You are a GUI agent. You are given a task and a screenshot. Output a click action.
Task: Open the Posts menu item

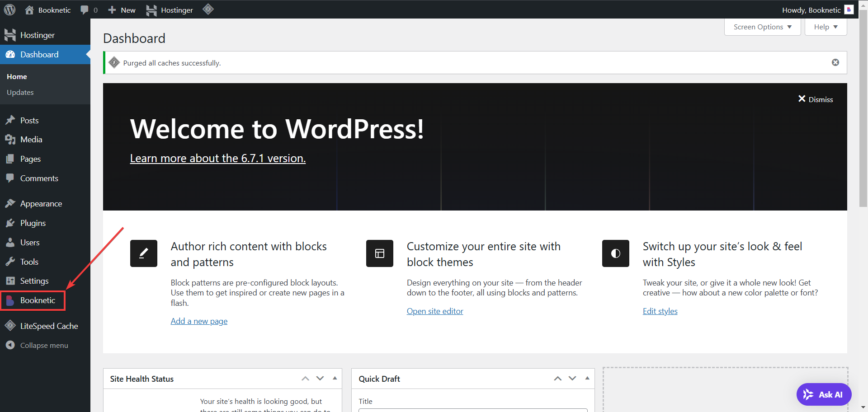pos(45,120)
